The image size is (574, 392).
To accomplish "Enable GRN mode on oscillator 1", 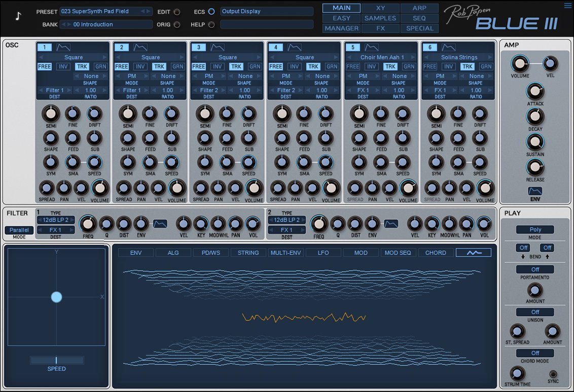I will pyautogui.click(x=99, y=66).
